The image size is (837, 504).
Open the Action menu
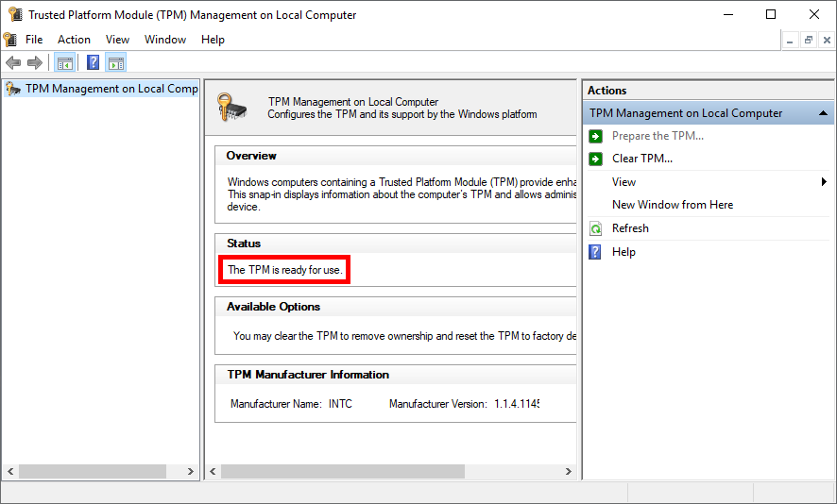[x=75, y=40]
